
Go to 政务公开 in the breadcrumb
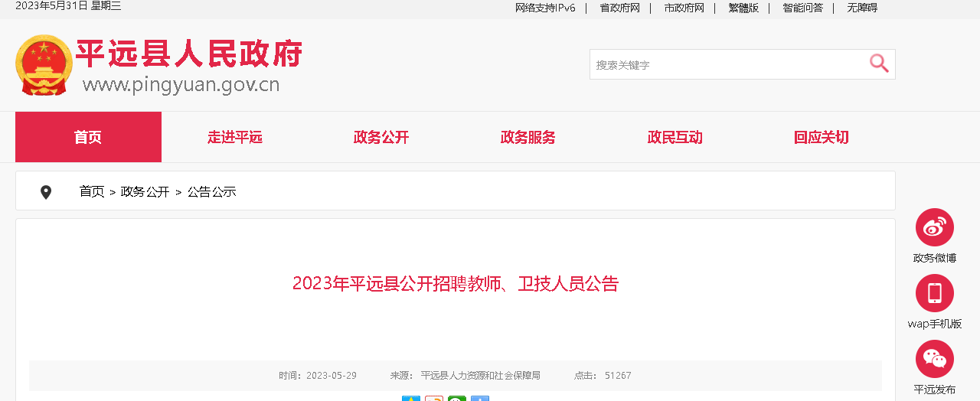(x=145, y=191)
